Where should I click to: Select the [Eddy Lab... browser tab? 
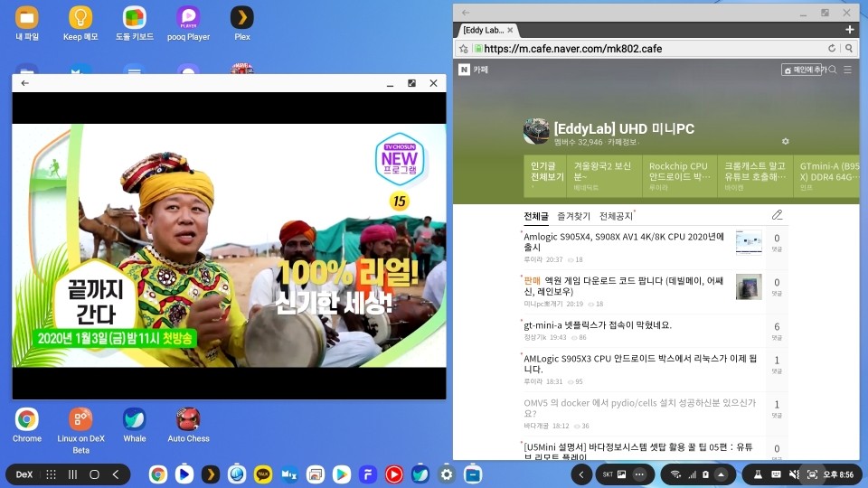[483, 30]
